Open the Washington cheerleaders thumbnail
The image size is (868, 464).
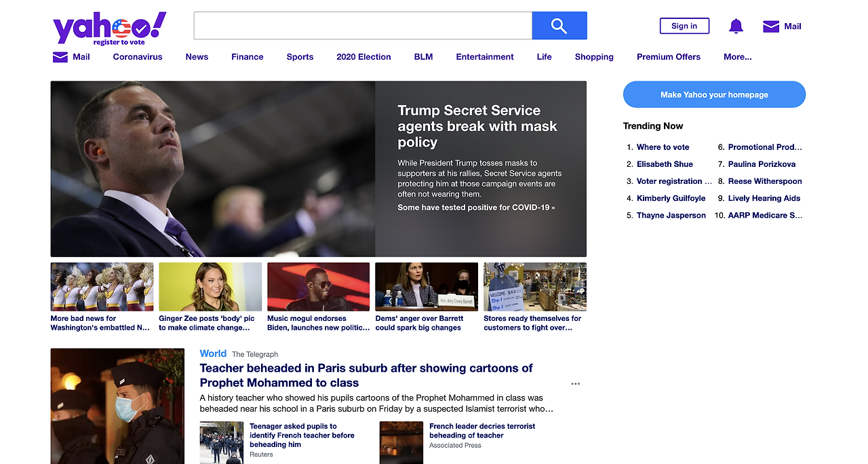102,287
